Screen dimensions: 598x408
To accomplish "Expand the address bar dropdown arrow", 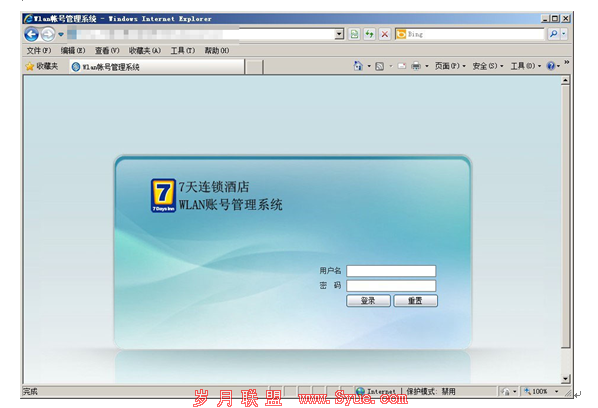I will 339,34.
